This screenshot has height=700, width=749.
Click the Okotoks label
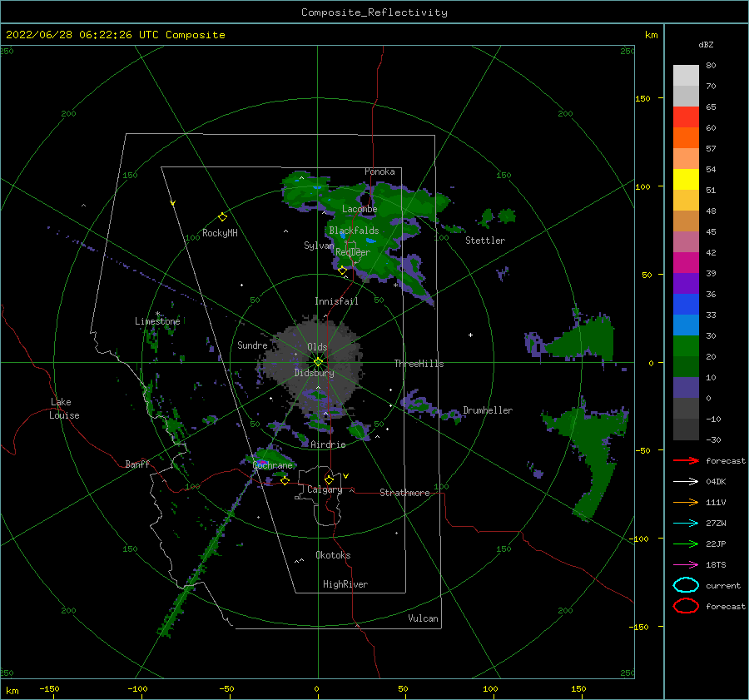tap(333, 555)
